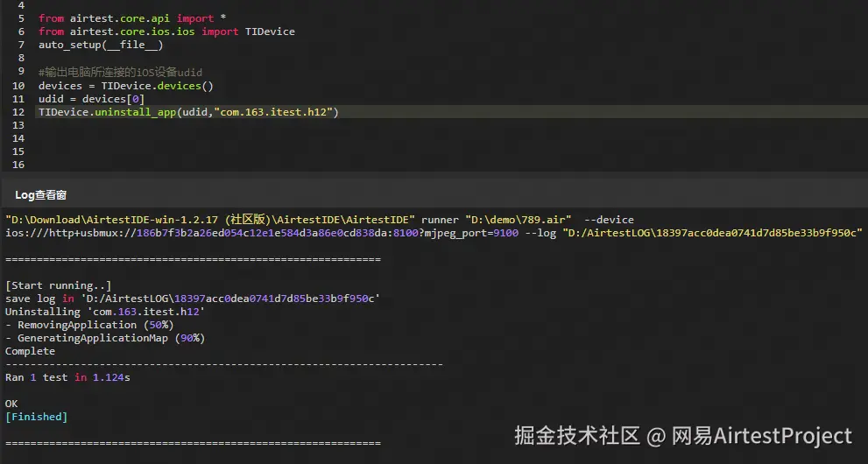The height and width of the screenshot is (464, 868).
Task: Click the TIDevice.uninstall_app call on line 12
Action: coord(188,112)
